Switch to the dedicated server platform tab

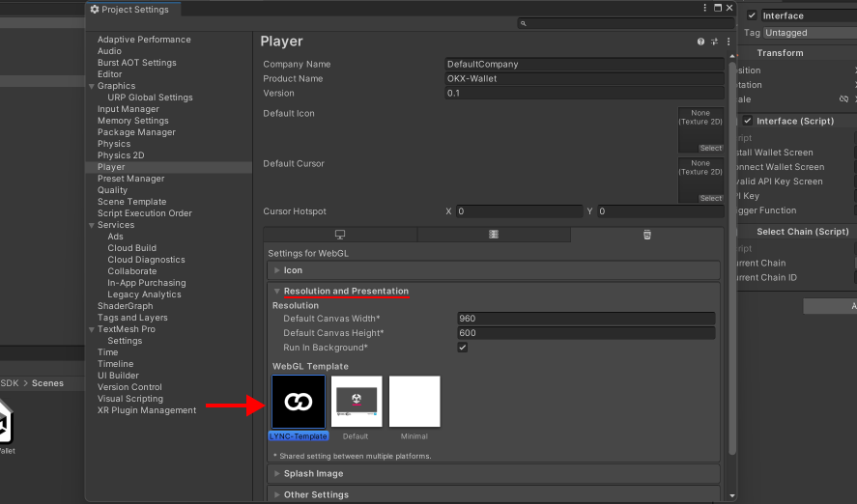coord(494,235)
